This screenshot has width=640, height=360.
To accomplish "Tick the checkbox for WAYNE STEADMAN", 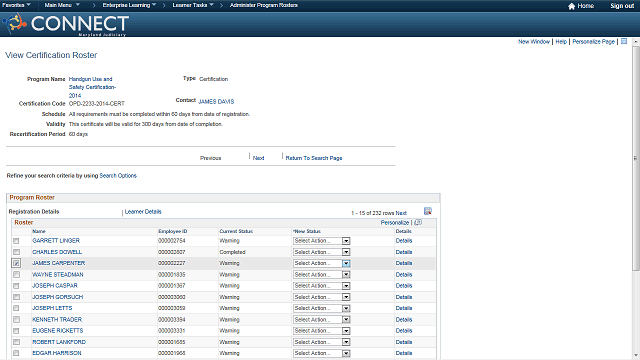I will point(16,275).
